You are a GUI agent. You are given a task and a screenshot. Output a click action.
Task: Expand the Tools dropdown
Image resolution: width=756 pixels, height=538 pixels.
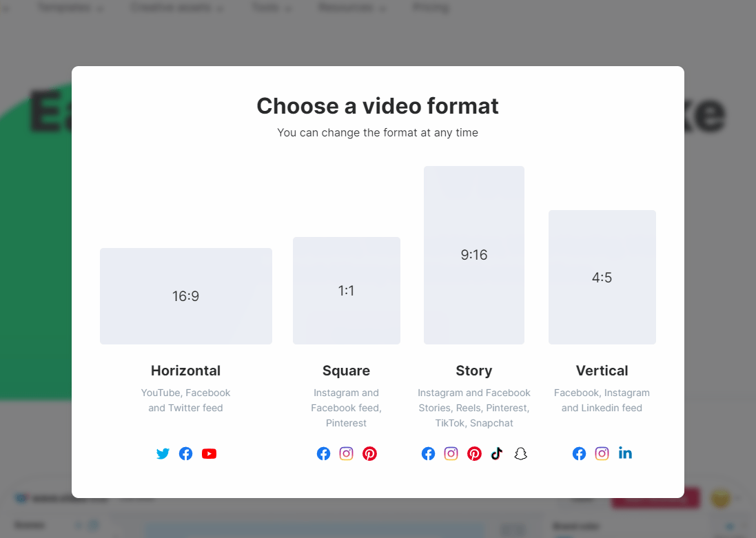click(265, 8)
